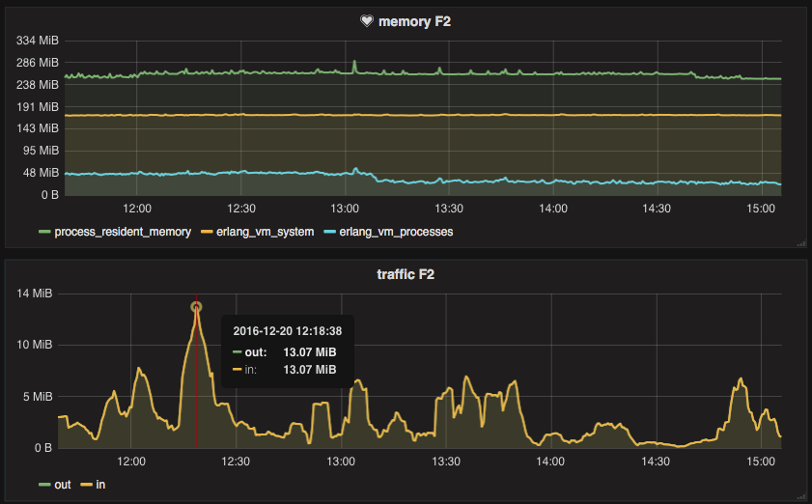This screenshot has width=812, height=504.
Task: Open the traffic F2 panel title menu
Action: click(405, 274)
